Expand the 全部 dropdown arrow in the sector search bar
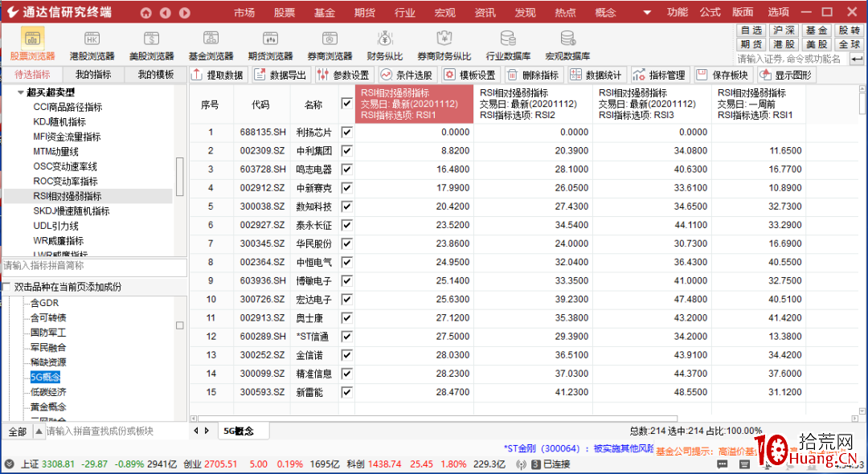Screen dimensions: 868x474 pos(39,431)
